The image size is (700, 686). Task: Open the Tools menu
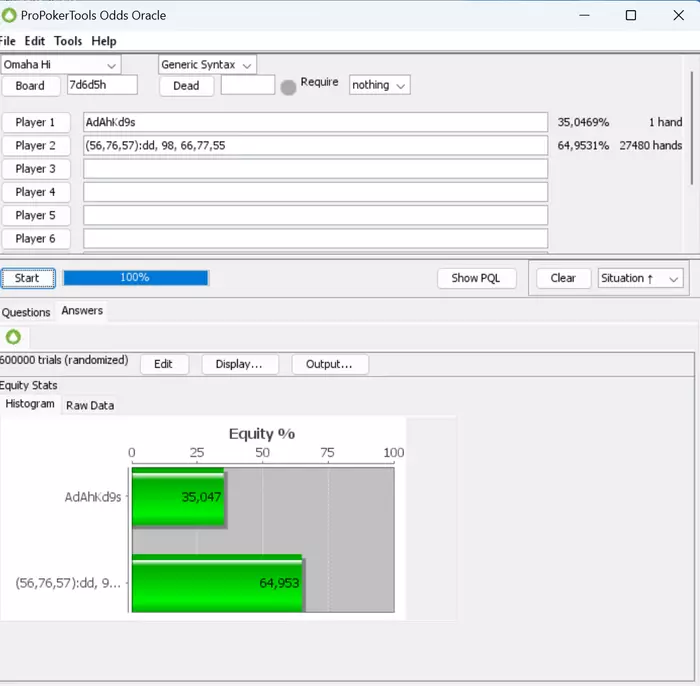(x=68, y=41)
